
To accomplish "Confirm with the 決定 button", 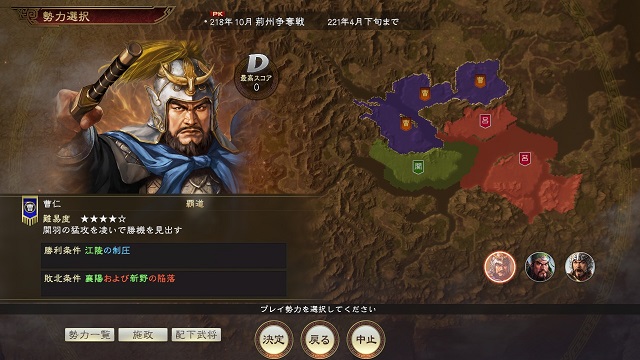I will tap(273, 339).
